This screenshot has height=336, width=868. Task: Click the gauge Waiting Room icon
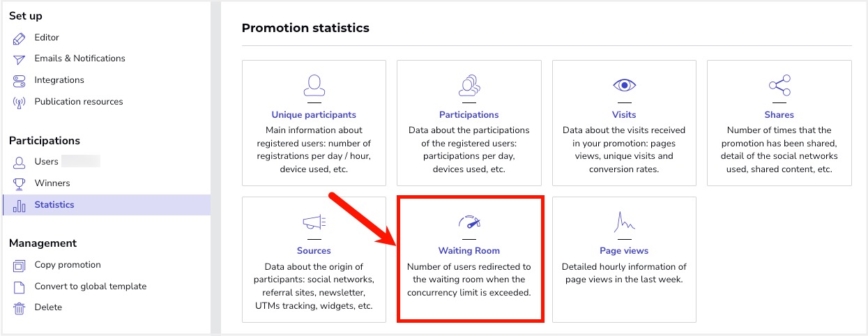click(x=469, y=222)
